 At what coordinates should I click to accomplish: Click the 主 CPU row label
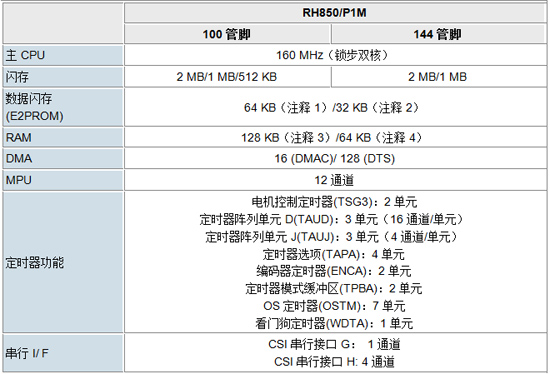(63, 55)
